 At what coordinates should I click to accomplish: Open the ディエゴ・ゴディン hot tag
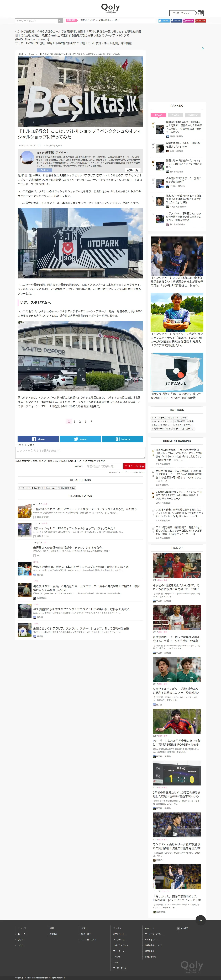pos(184,429)
